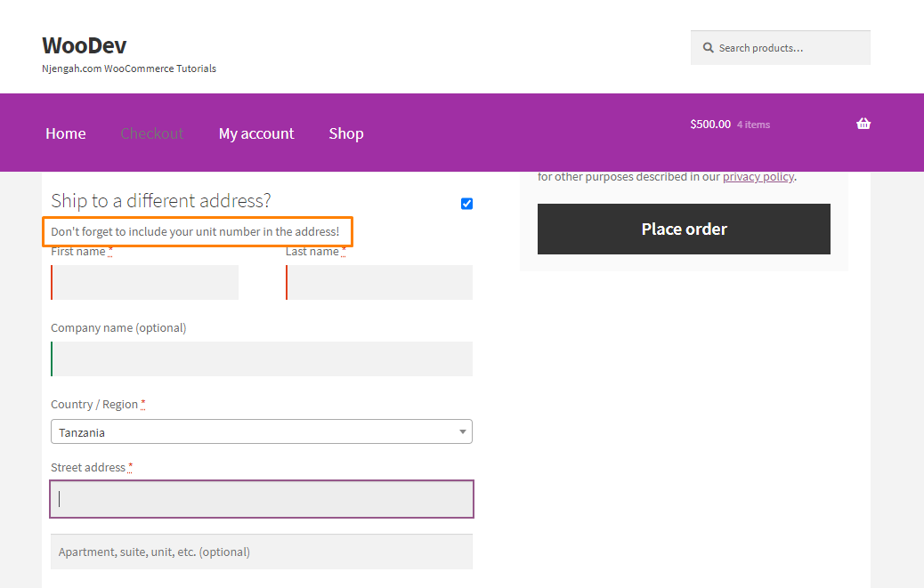The width and height of the screenshot is (924, 588).
Task: Click the WooDev site title
Action: click(x=85, y=45)
